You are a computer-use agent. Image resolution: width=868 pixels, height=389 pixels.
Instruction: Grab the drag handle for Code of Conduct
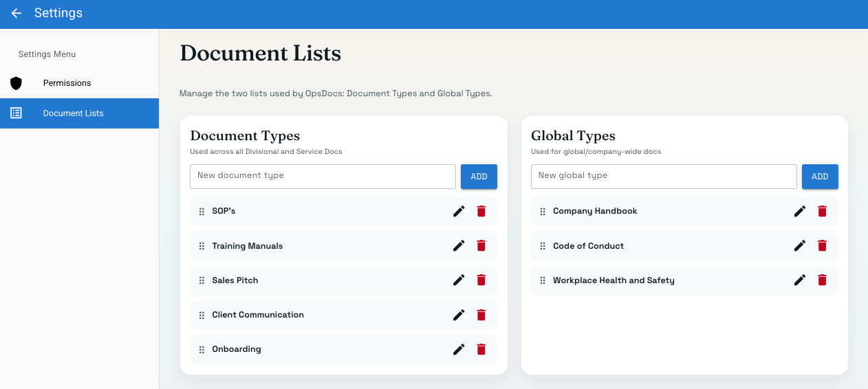(543, 246)
